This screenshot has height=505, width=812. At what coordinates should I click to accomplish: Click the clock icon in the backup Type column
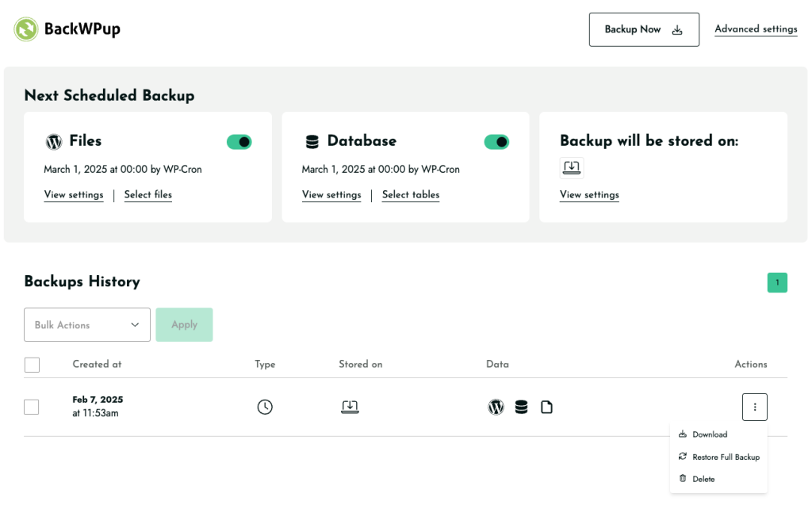point(265,407)
